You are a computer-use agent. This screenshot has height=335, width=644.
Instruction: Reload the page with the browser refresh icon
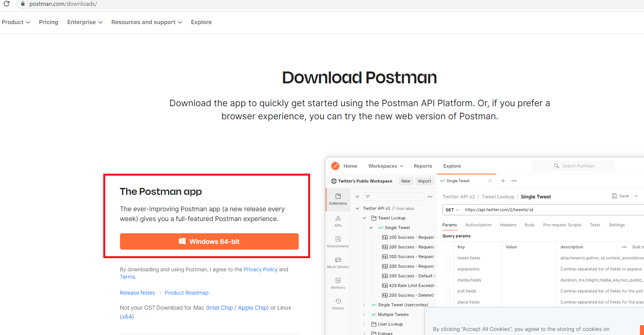(7, 4)
